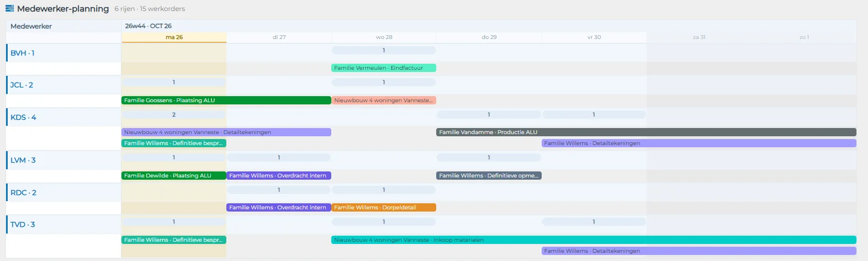868x261 pixels.
Task: Click JCL workload count pill on ma 26
Action: 174,82
